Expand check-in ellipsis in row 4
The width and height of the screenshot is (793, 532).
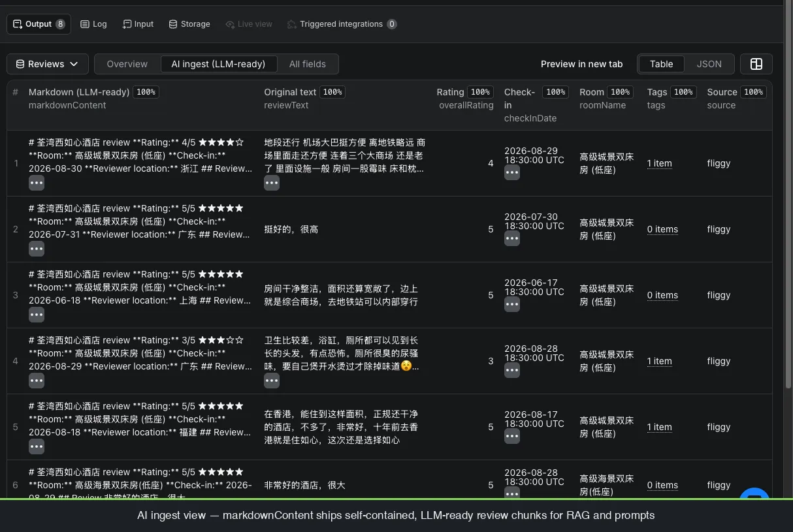[512, 370]
